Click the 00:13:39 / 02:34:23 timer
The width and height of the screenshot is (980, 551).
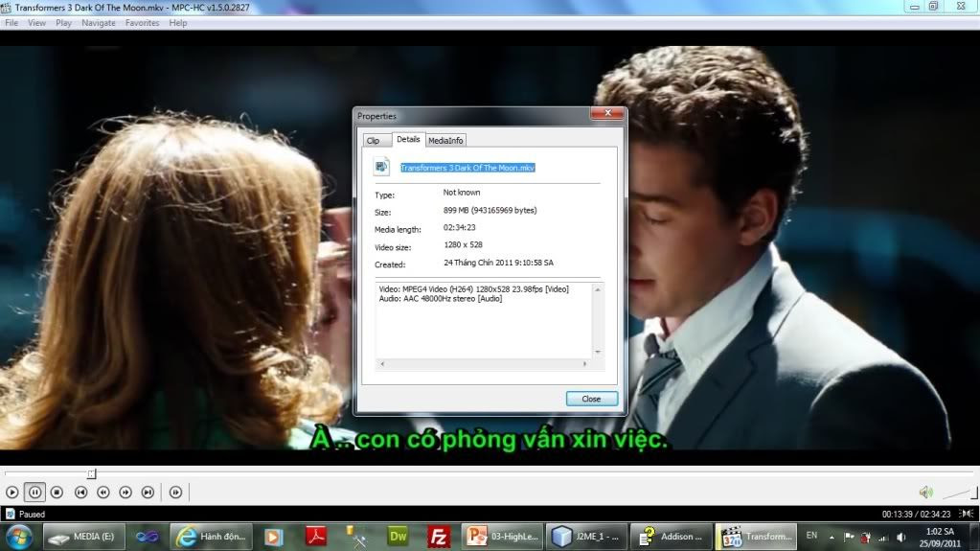point(916,514)
